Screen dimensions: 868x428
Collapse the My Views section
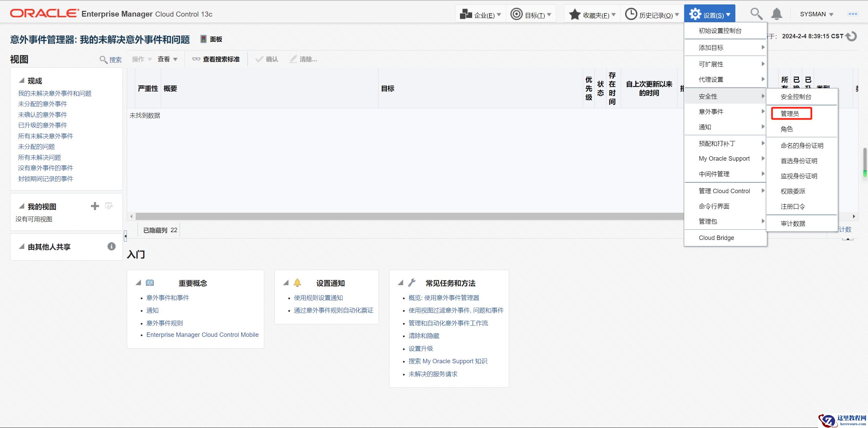(x=22, y=206)
